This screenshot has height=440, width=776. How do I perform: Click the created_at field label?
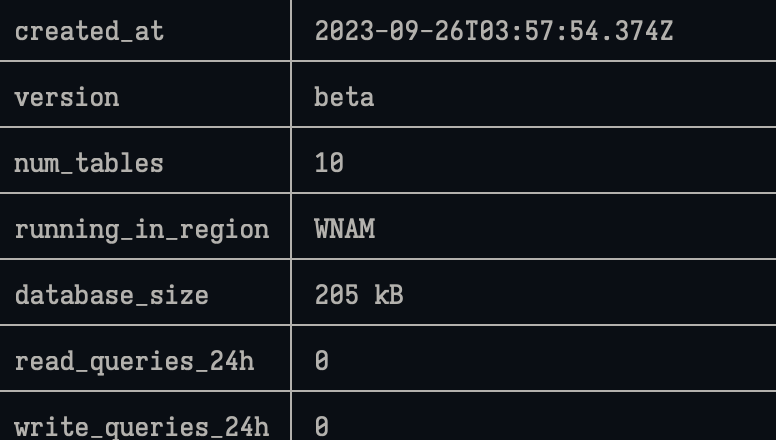88,31
